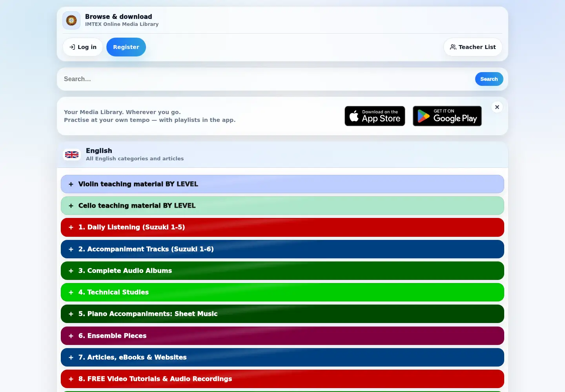
Task: Click the 'Browse & download' heading
Action: pyautogui.click(x=118, y=16)
